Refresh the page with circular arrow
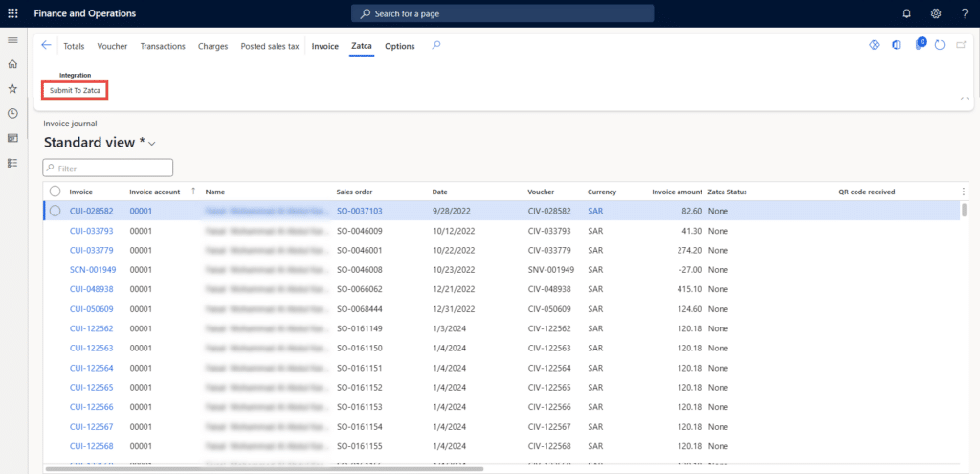Viewport: 980px width, 474px height. 940,45
